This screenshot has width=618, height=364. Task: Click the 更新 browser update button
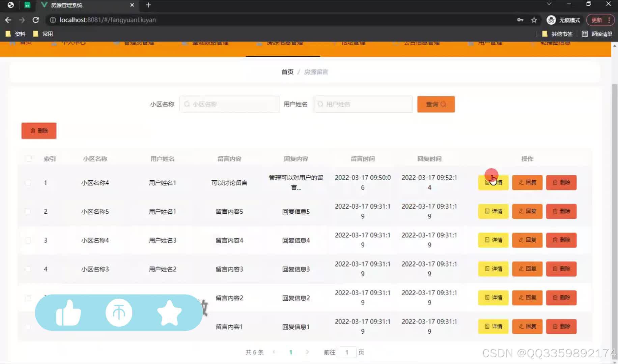pyautogui.click(x=596, y=20)
